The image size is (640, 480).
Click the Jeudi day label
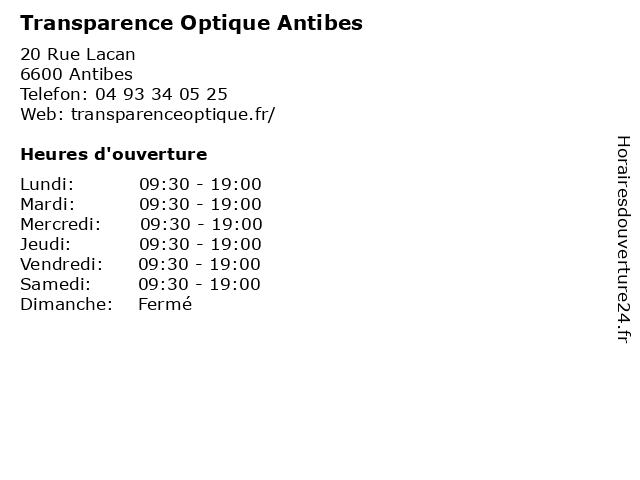tap(45, 244)
